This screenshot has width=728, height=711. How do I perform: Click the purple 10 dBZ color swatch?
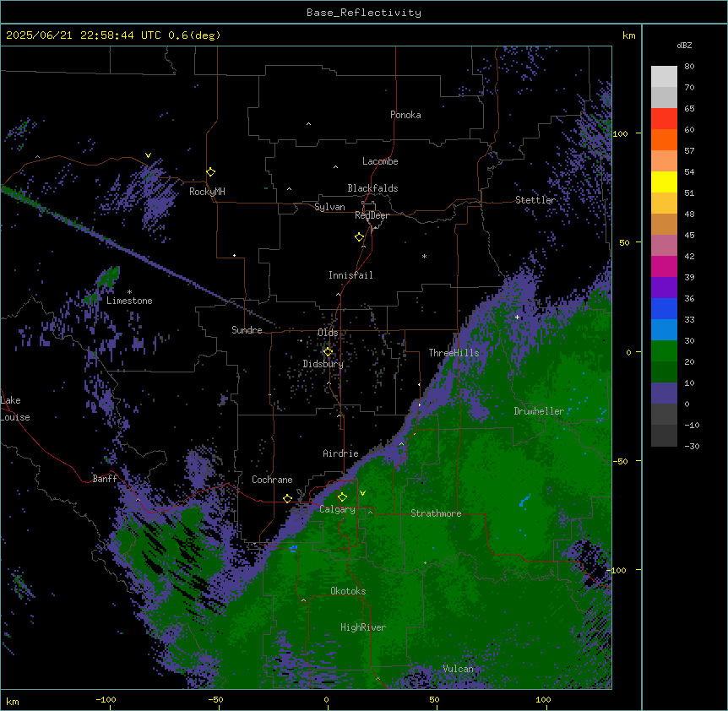(664, 393)
